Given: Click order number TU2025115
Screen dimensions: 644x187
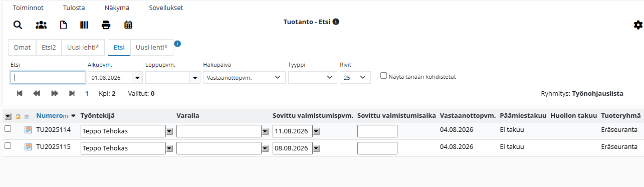Looking at the screenshot, I should 54,147.
